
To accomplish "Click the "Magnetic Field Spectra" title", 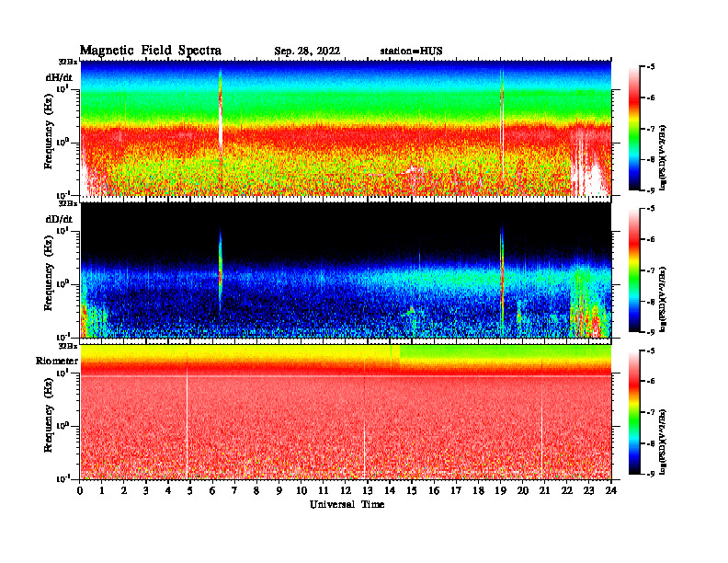I will click(151, 51).
